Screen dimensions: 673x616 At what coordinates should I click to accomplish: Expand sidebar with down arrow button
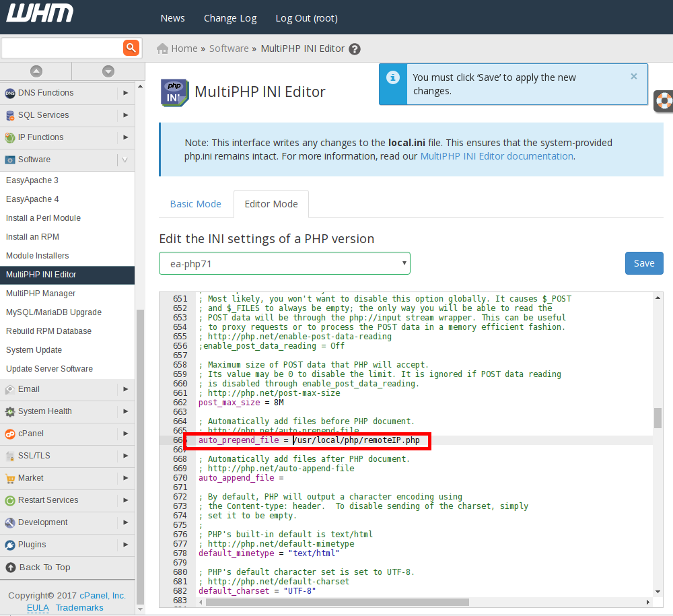[108, 71]
